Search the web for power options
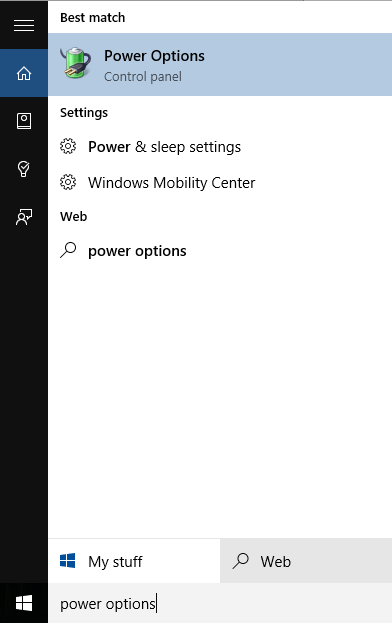Screen dimensions: 392x623 [x=220, y=251]
